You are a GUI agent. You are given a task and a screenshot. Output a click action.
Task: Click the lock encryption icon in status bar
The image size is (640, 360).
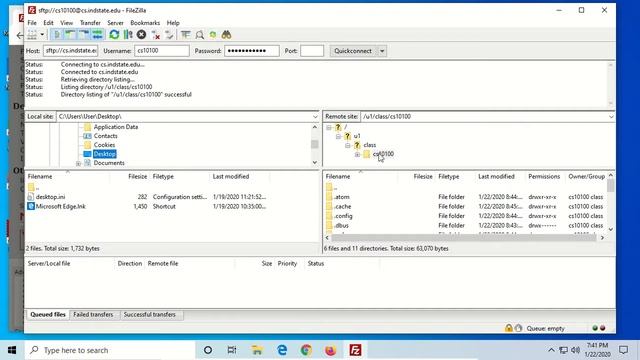509,328
